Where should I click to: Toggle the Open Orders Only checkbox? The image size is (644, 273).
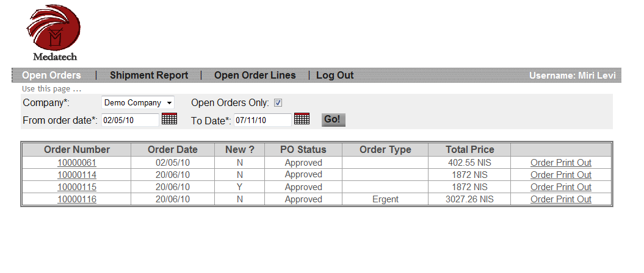tap(278, 103)
